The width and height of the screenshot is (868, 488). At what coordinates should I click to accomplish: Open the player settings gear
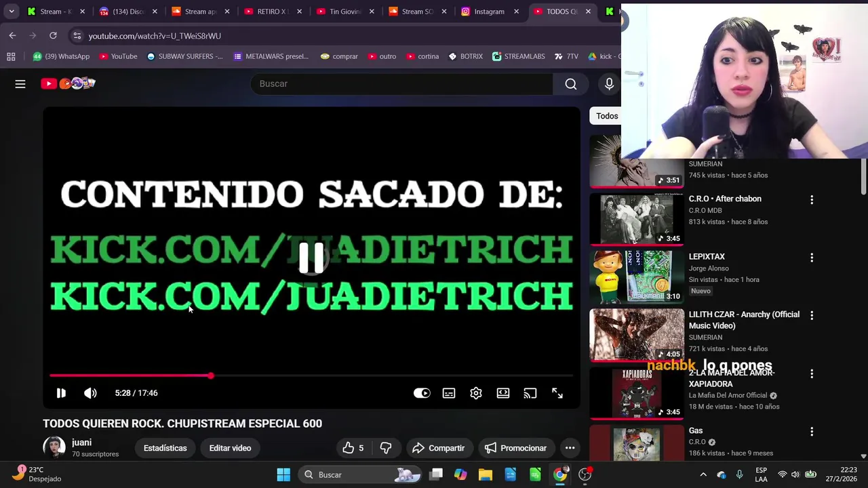click(x=476, y=393)
